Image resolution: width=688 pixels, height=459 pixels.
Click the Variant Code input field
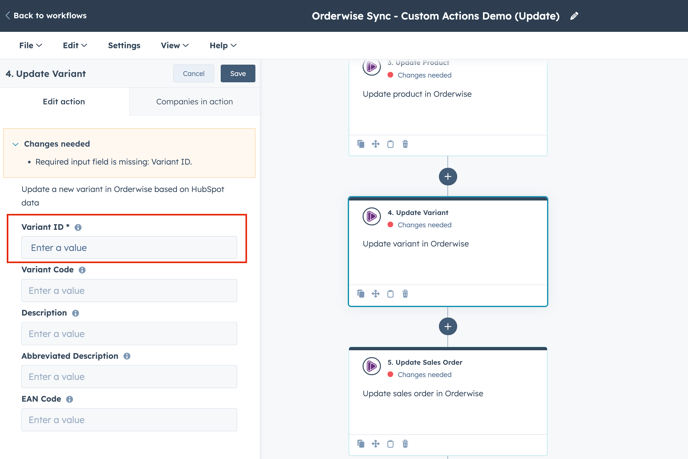(x=129, y=290)
